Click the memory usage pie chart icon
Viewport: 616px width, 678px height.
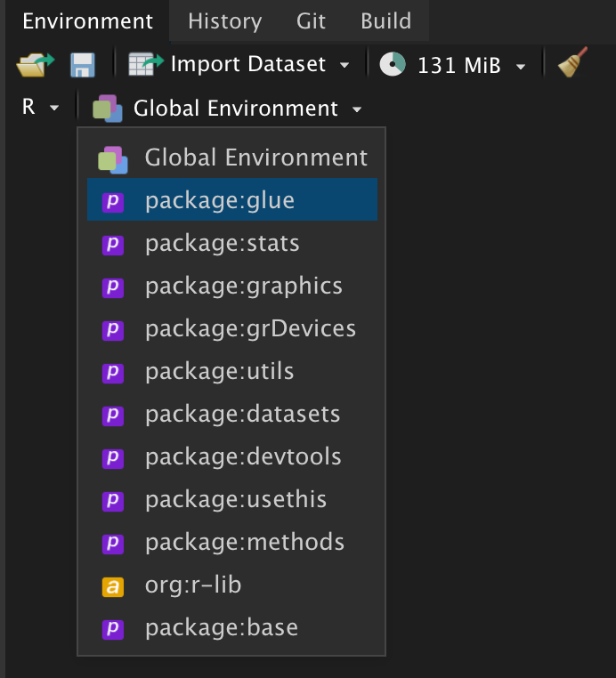pos(393,64)
